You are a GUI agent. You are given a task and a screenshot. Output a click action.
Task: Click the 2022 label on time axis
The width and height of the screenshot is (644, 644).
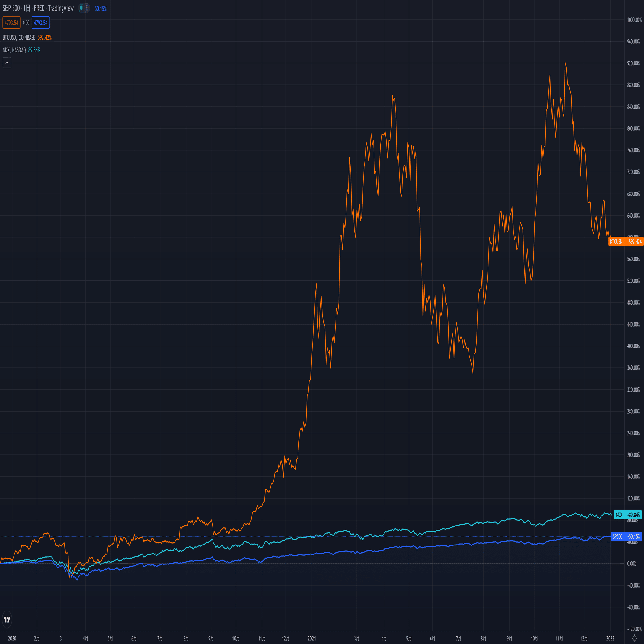click(610, 638)
